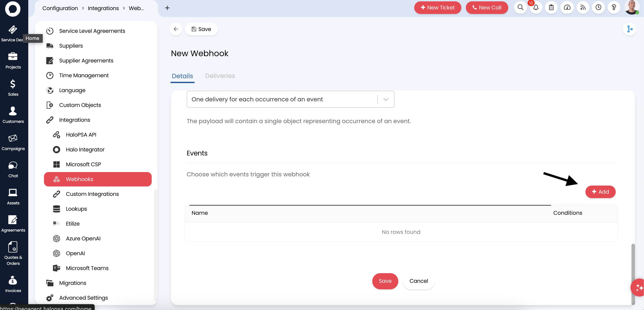Expand the Advanced Settings section
Viewport: 644px width, 310px height.
click(x=83, y=298)
